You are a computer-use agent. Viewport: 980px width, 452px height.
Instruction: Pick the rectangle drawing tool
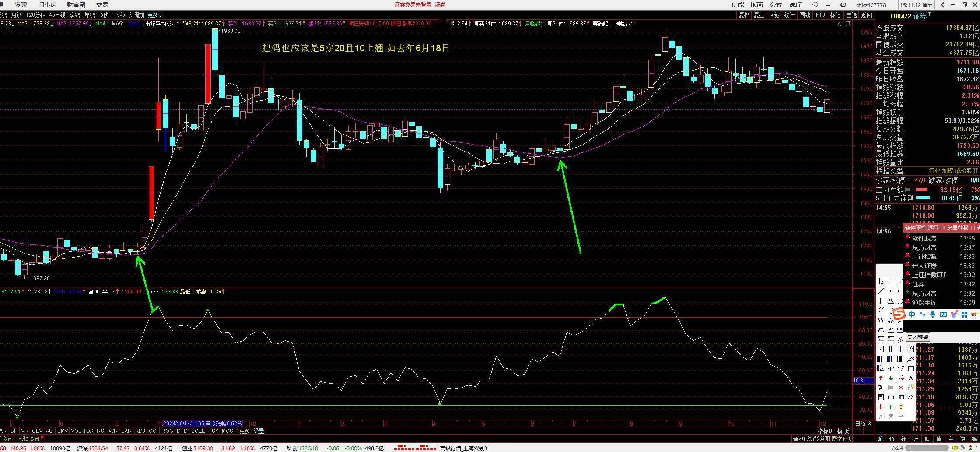tap(911, 368)
